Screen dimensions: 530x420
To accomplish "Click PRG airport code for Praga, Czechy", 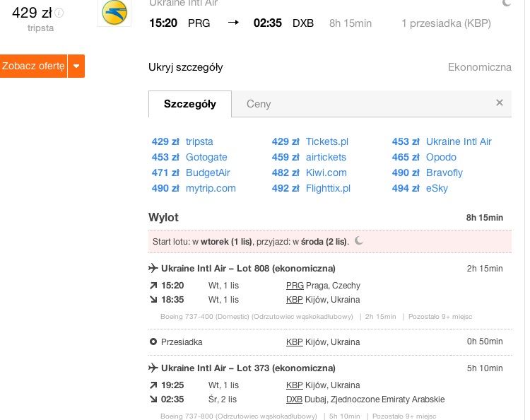I will [295, 286].
